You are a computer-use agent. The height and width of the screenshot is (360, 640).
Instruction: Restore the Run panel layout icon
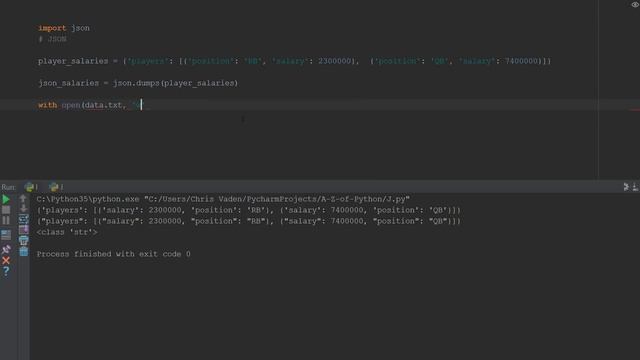coord(6,235)
